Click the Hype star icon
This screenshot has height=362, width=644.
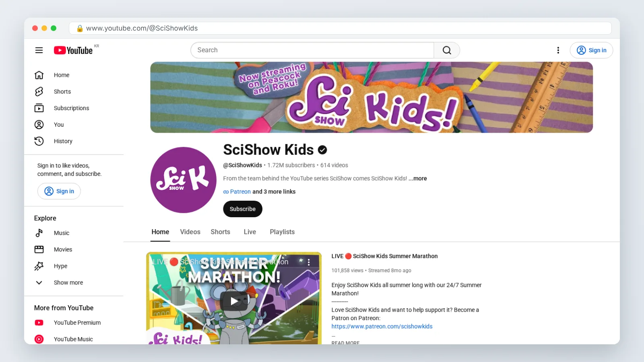(x=39, y=266)
